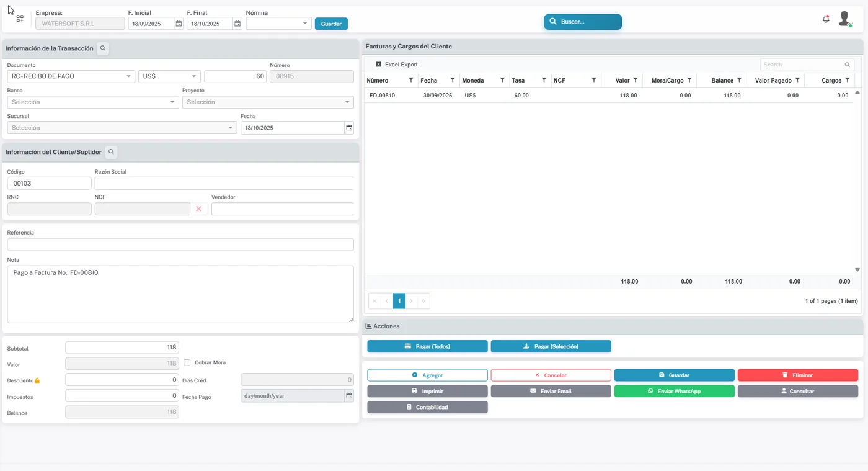Filter the Valor Pagado column

[797, 81]
